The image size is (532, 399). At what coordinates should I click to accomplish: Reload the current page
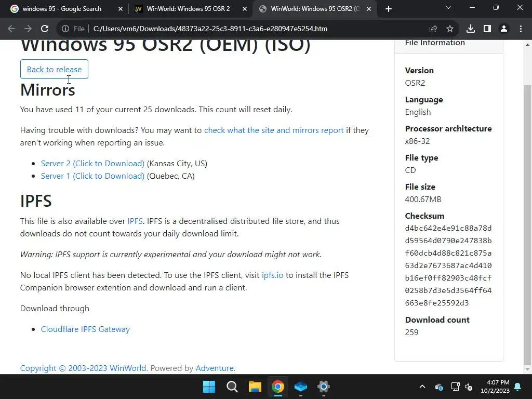(45, 29)
